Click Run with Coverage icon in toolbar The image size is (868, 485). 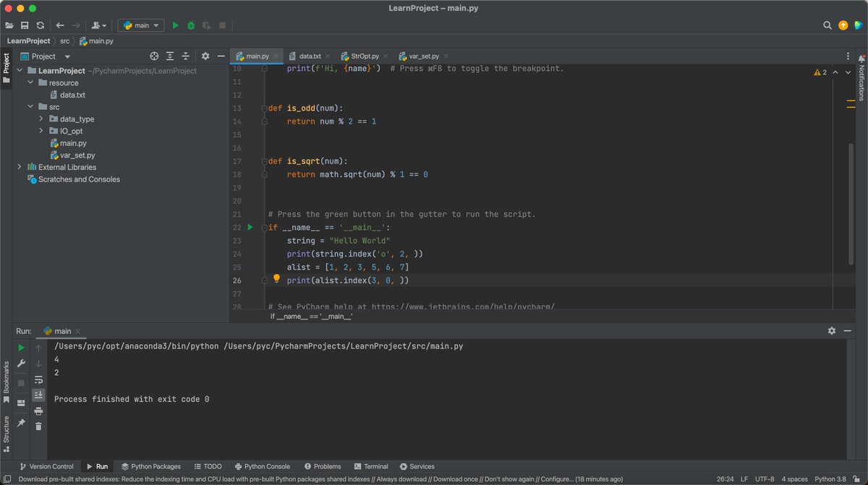pyautogui.click(x=207, y=25)
